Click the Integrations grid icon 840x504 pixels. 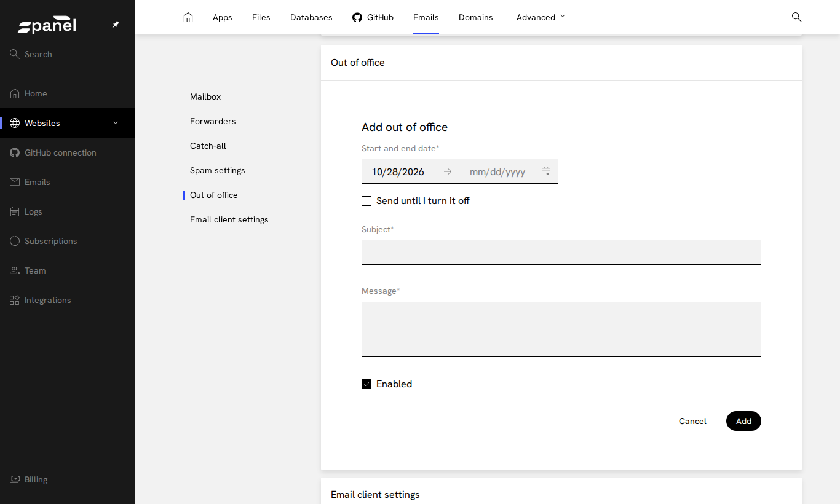tap(15, 300)
